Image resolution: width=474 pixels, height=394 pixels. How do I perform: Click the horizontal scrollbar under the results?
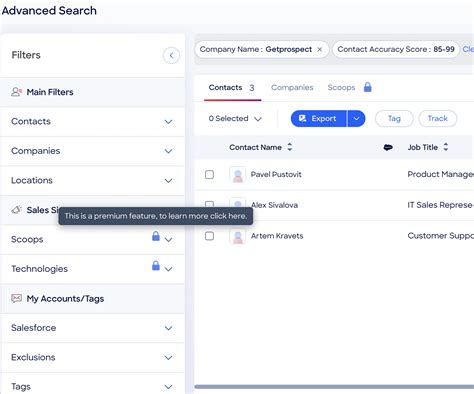tap(334, 387)
